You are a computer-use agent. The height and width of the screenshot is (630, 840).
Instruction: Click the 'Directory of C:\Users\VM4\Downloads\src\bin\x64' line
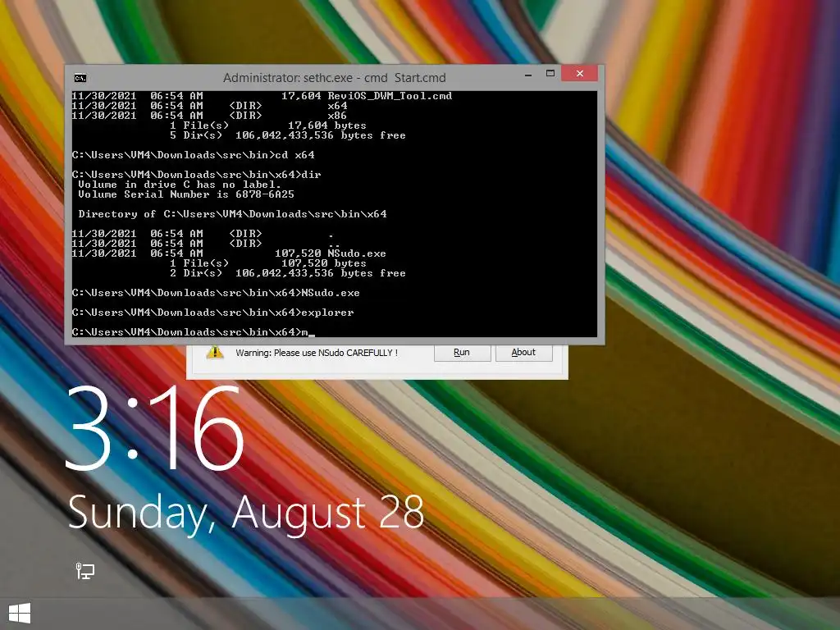(232, 214)
